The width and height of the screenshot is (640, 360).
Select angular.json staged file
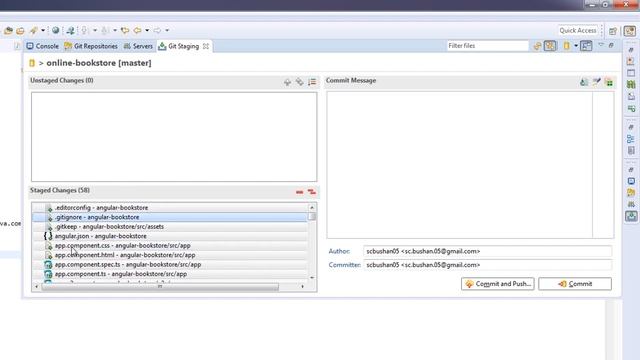[170, 236]
